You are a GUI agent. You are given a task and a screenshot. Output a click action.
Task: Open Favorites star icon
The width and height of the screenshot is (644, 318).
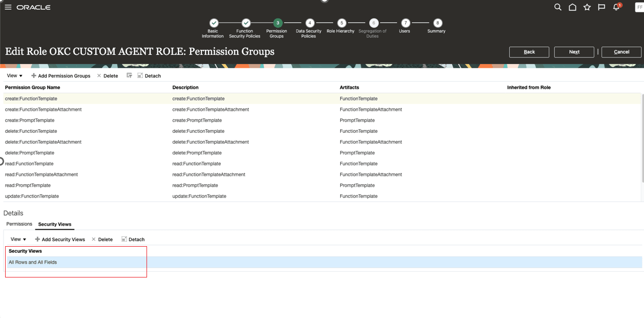(587, 7)
